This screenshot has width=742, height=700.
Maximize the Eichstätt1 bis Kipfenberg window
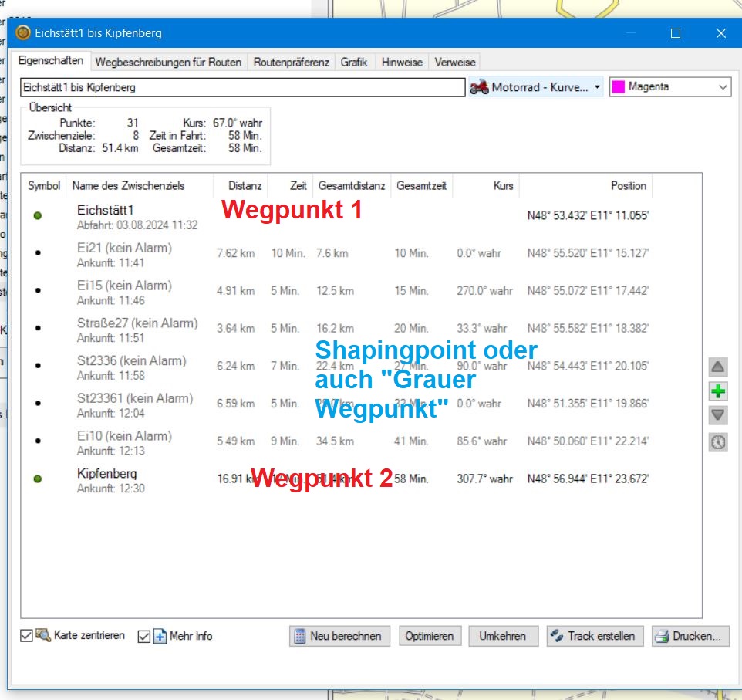(x=676, y=33)
